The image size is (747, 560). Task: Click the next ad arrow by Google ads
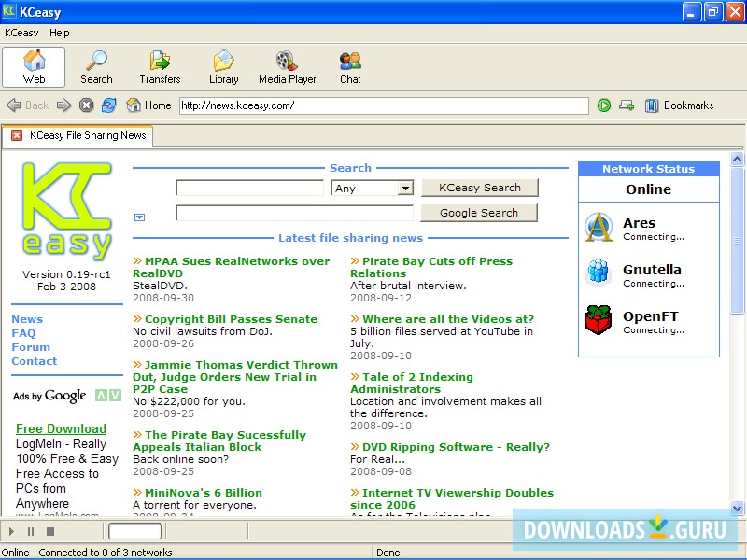115,395
